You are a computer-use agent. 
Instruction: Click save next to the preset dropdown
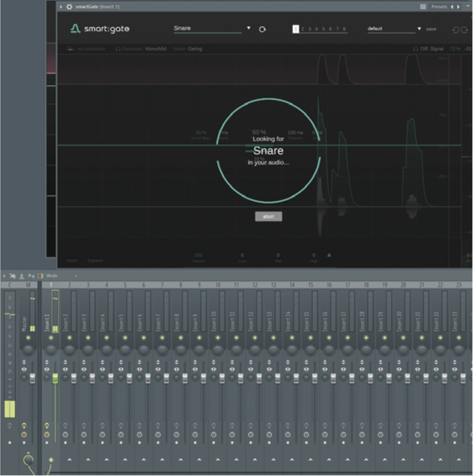(x=432, y=29)
